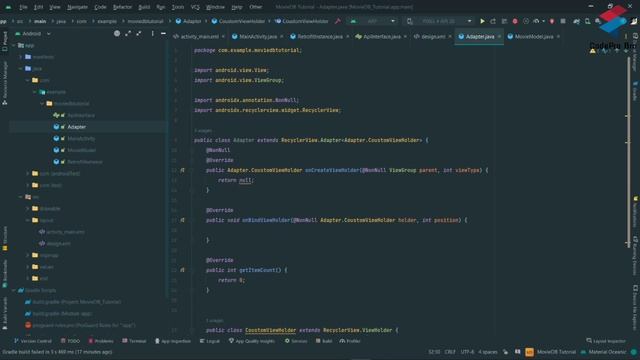Open the Version Control tool window

(33, 341)
